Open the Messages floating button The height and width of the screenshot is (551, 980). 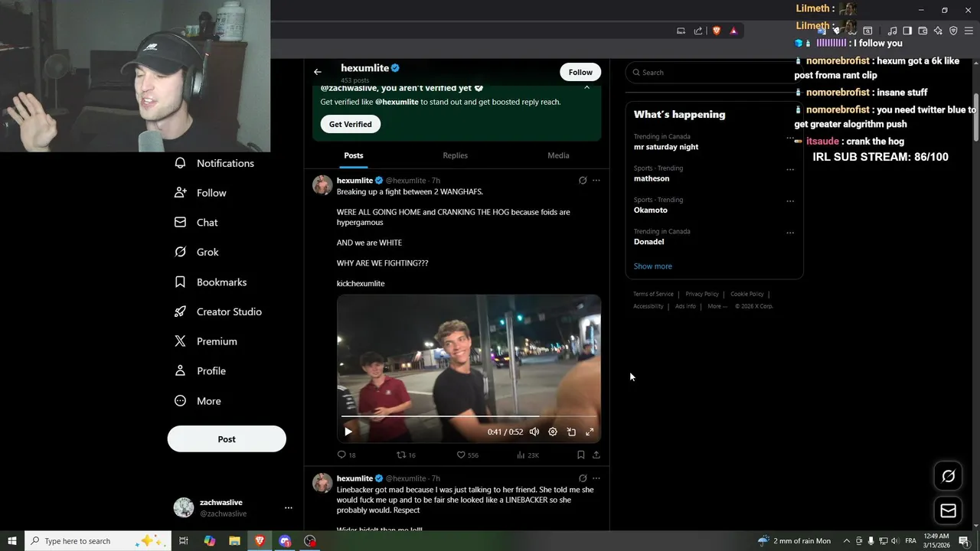948,510
